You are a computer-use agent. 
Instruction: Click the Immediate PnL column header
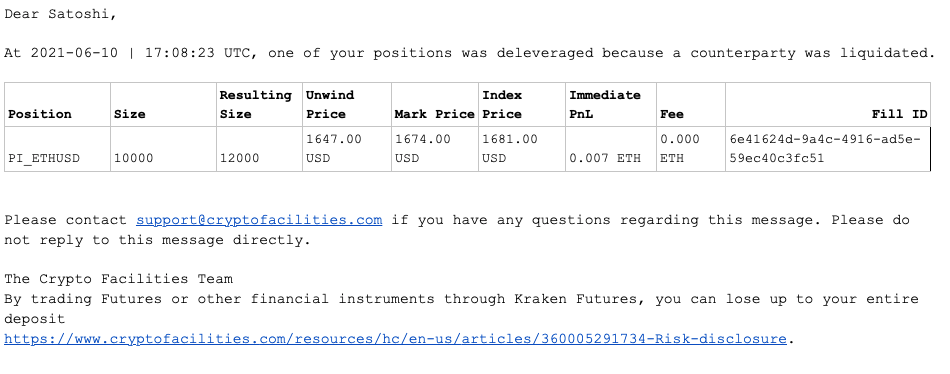[605, 105]
